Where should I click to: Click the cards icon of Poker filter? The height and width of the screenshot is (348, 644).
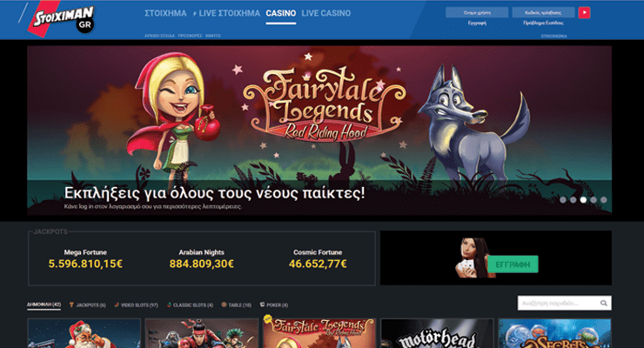262,304
